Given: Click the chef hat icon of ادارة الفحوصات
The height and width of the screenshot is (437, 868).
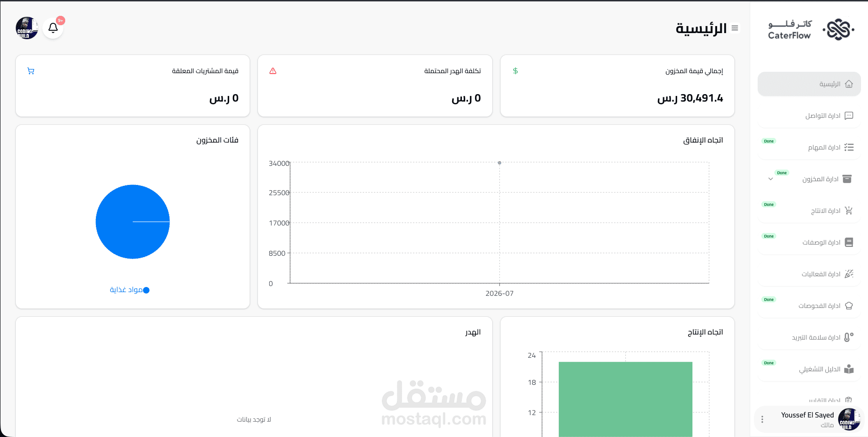Looking at the screenshot, I should coord(849,306).
